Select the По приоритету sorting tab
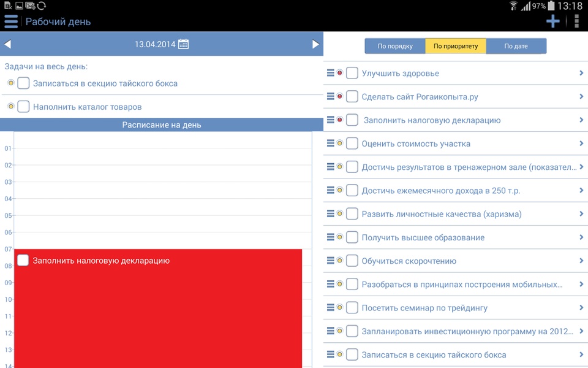The width and height of the screenshot is (588, 368). point(456,46)
